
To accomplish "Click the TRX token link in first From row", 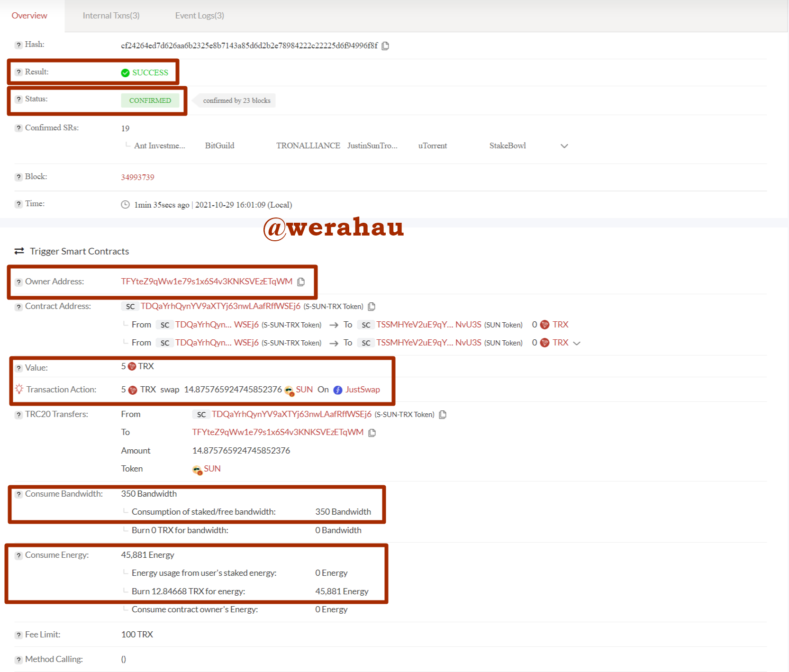I will tap(560, 325).
